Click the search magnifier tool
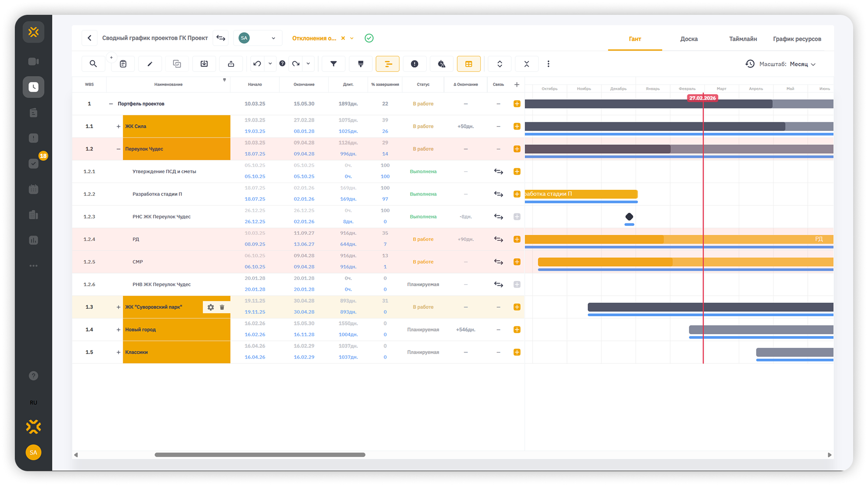Image resolution: width=868 pixels, height=486 pixels. (x=93, y=64)
